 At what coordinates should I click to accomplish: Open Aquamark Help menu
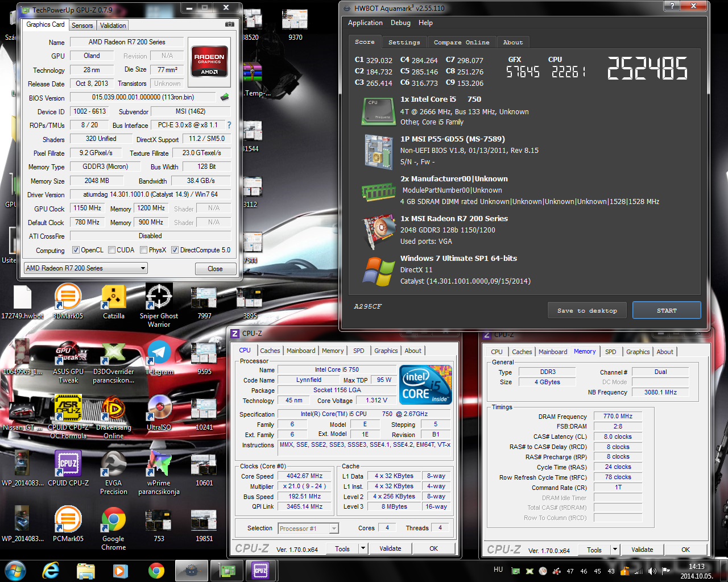(x=425, y=23)
